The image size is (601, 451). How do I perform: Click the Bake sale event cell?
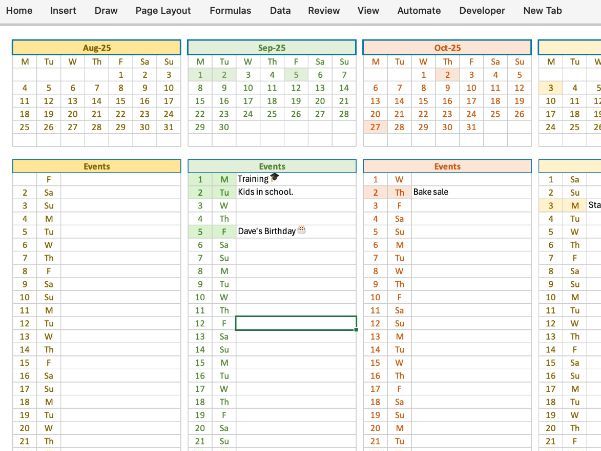tap(471, 192)
